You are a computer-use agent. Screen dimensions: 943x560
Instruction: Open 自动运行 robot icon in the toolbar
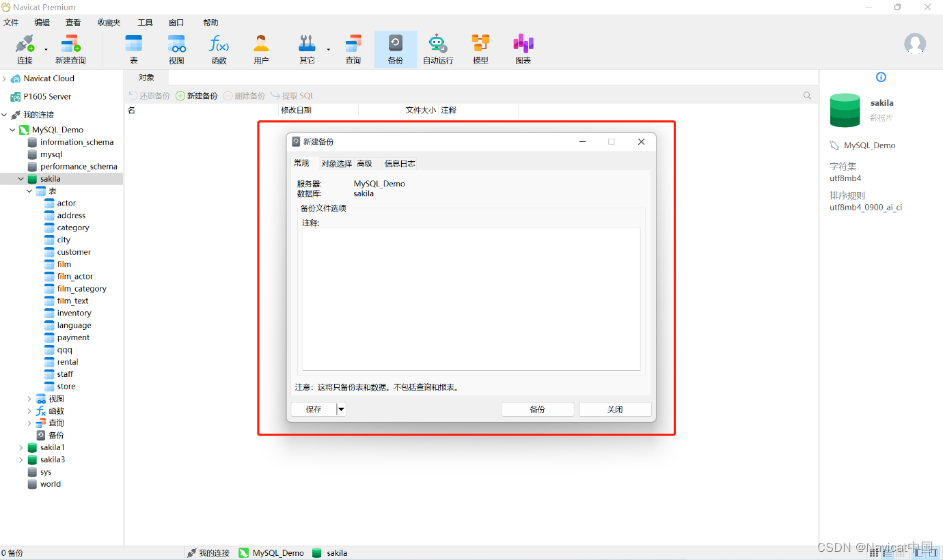point(438,49)
